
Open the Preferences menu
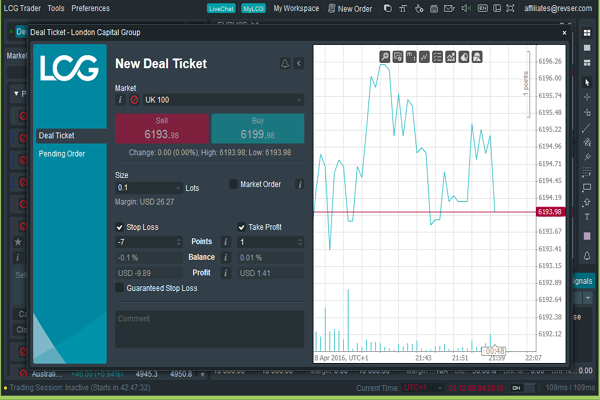90,8
